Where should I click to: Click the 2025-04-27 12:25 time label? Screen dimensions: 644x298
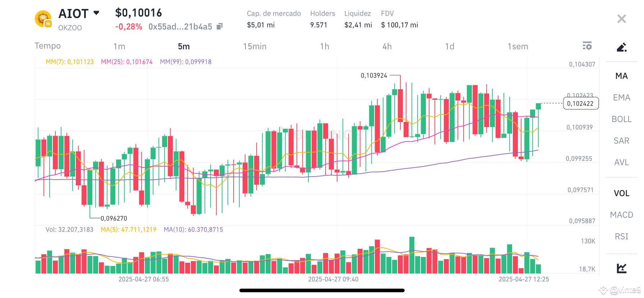(524, 279)
